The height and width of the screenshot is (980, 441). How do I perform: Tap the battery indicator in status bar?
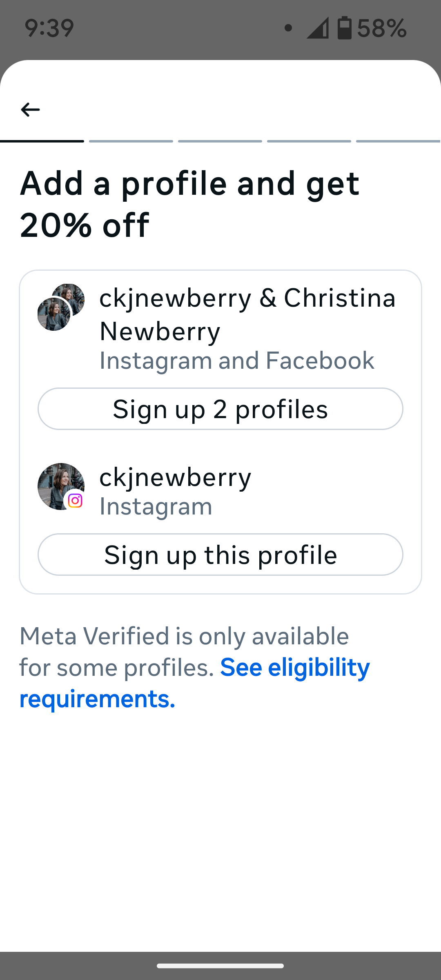point(345,27)
